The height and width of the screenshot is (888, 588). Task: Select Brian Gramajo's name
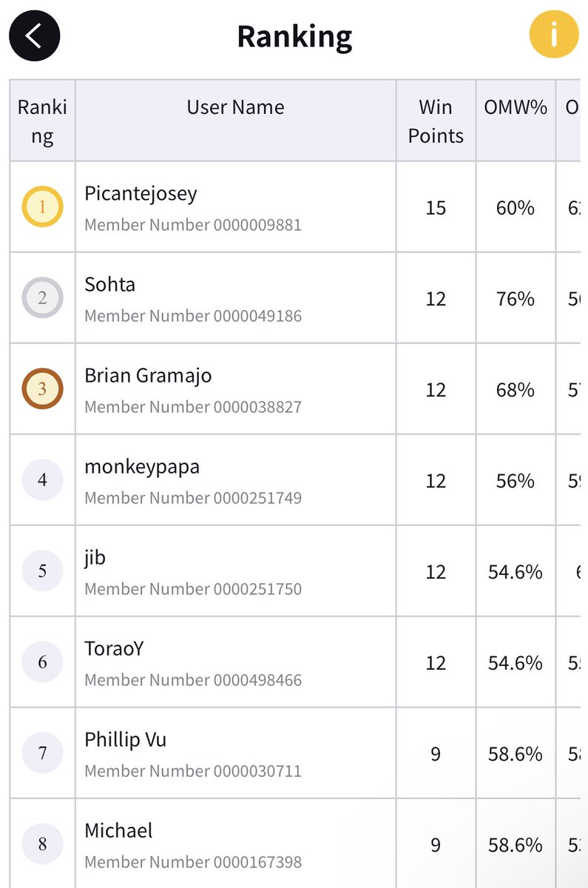click(148, 376)
